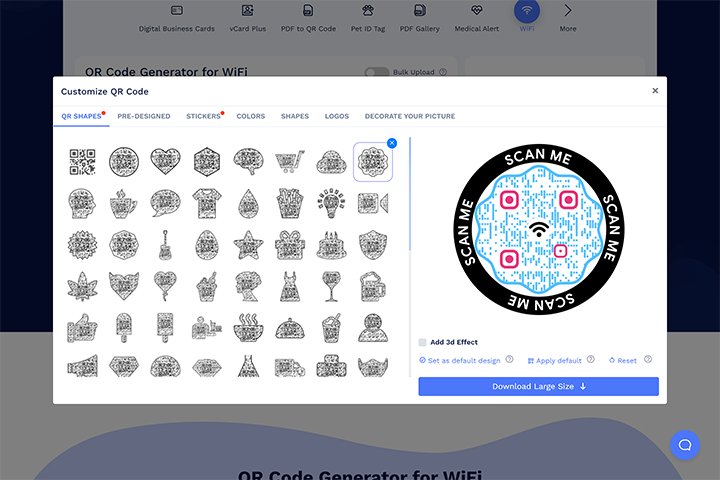Choose the human head QR shape

click(x=82, y=203)
